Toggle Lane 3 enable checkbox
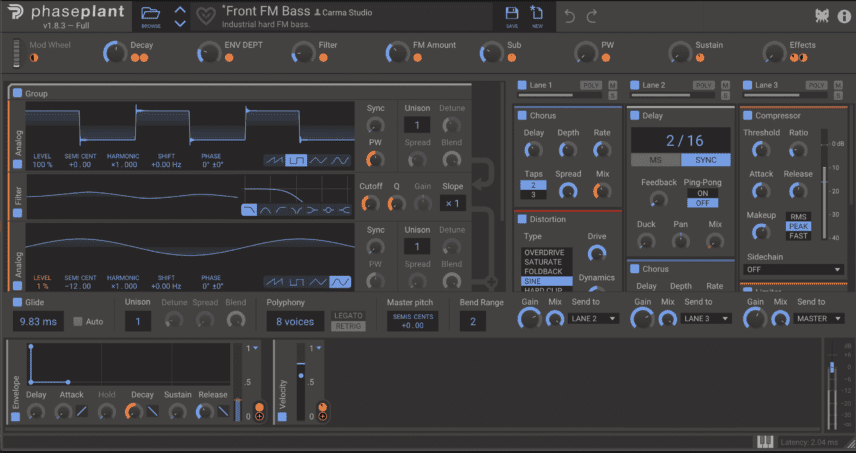The width and height of the screenshot is (856, 453). coord(747,85)
